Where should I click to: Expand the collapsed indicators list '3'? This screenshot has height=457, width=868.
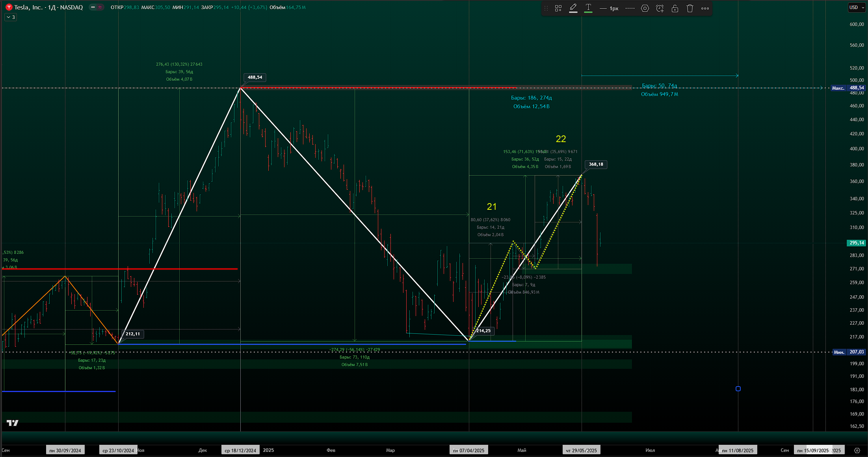(x=11, y=17)
